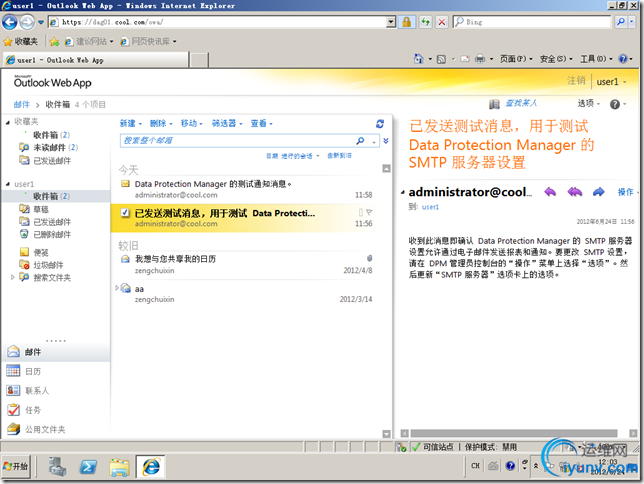Open the 移动 dropdown menu

pyautogui.click(x=192, y=123)
